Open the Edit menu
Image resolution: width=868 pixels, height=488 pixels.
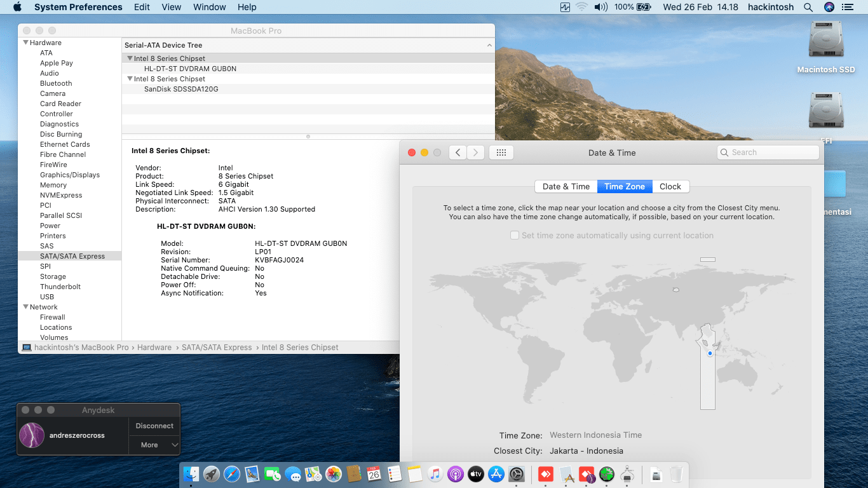pyautogui.click(x=142, y=7)
